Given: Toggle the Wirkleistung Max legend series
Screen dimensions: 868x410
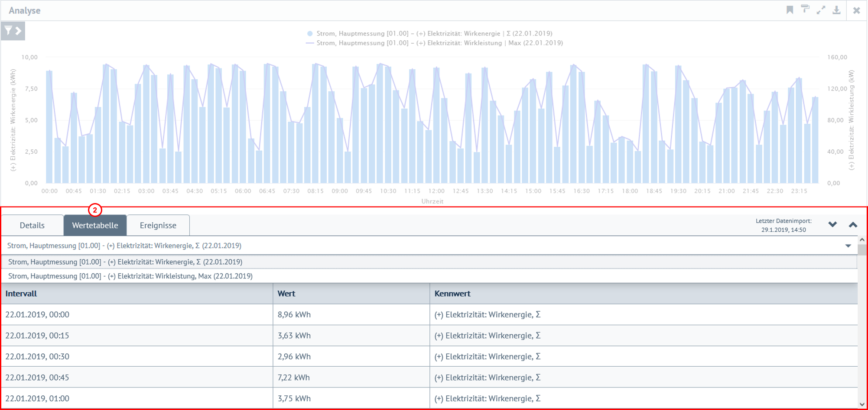Looking at the screenshot, I should coord(435,43).
